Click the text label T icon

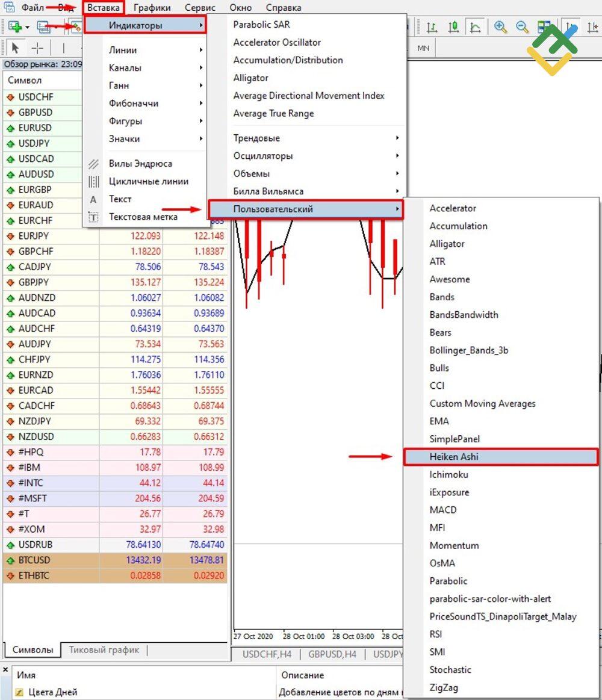coord(93,217)
